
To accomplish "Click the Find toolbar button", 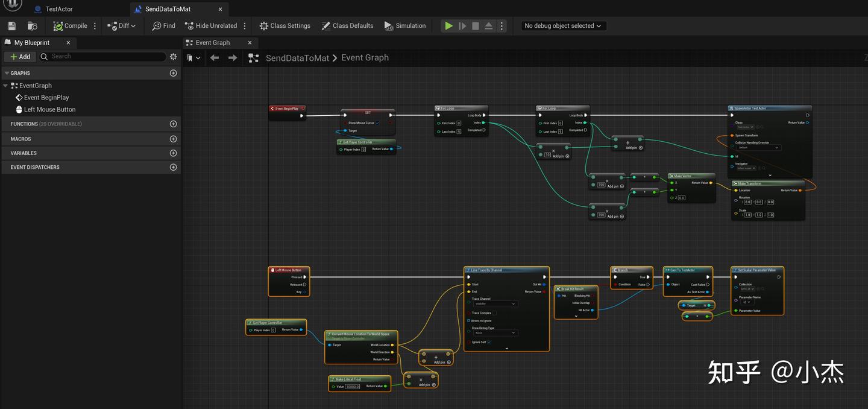I will tap(163, 26).
